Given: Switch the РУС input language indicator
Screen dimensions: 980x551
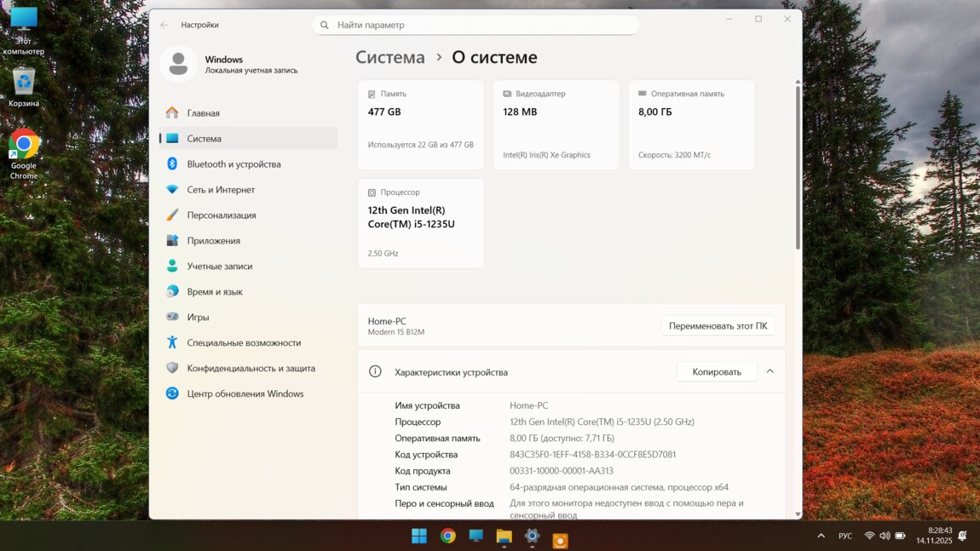Looking at the screenshot, I should (x=845, y=536).
